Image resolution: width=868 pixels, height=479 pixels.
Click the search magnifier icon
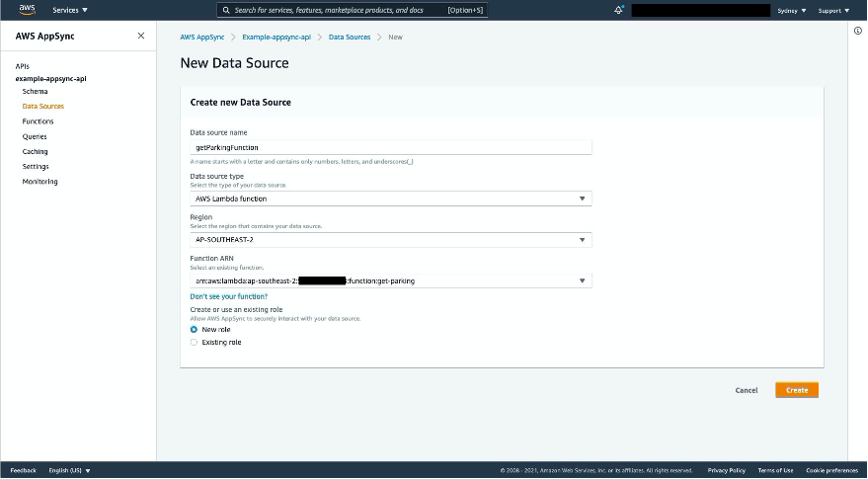click(x=226, y=10)
